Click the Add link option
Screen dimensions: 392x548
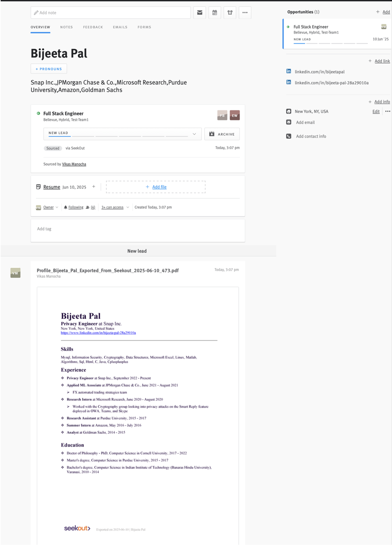[382, 61]
